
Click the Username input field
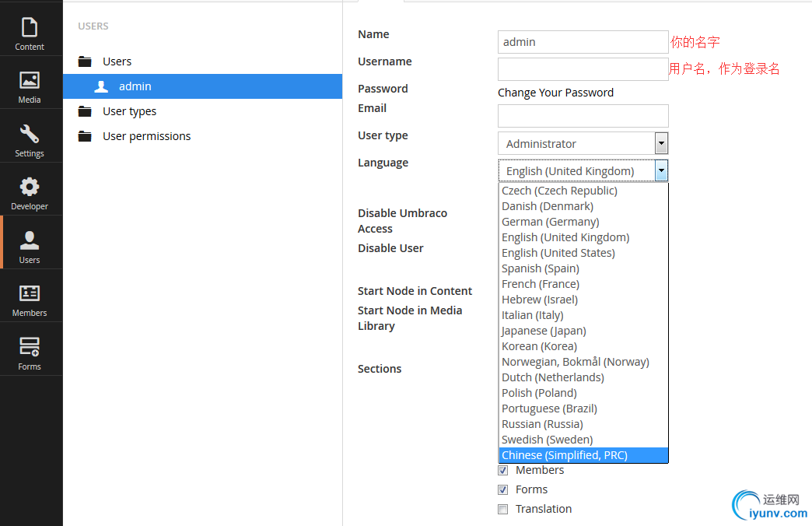[583, 69]
